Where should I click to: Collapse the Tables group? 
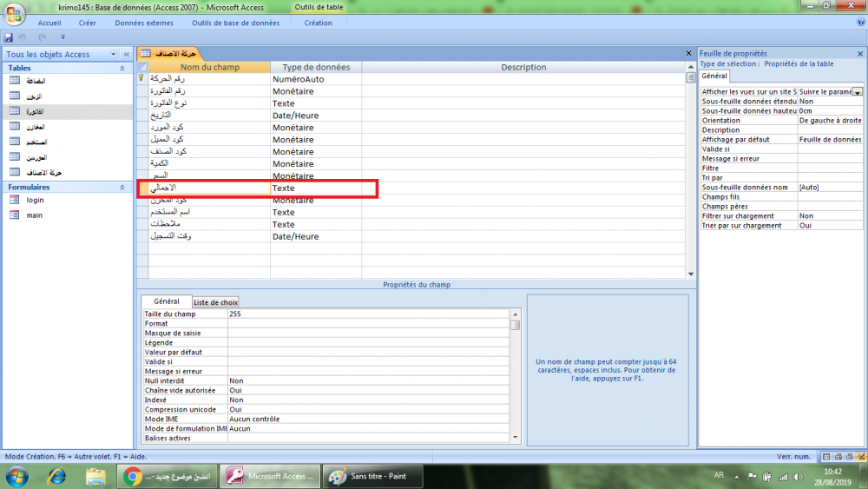click(x=122, y=68)
